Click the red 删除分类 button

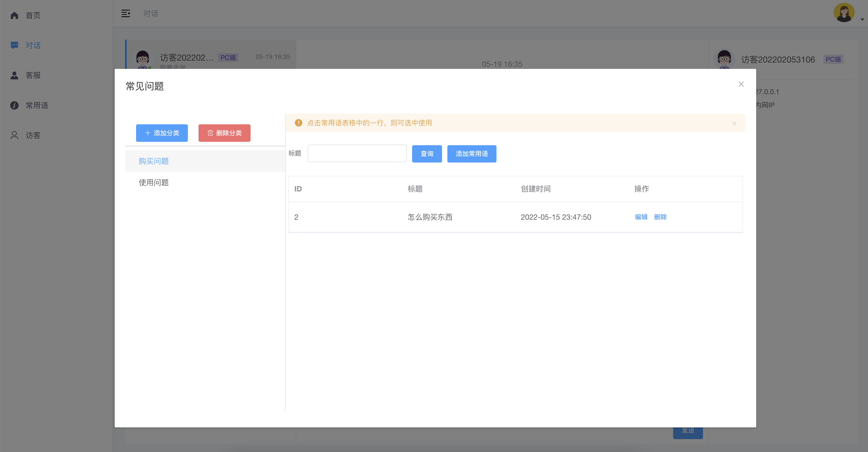point(224,133)
